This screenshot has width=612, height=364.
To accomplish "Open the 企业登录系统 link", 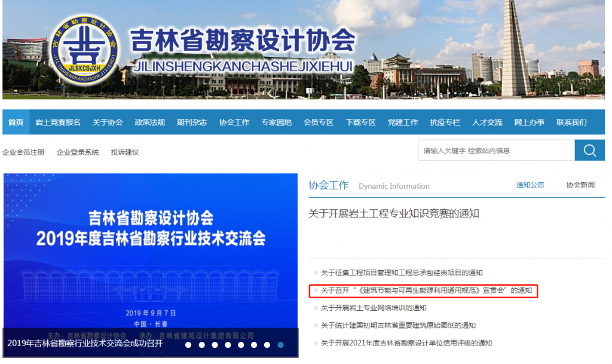I will [78, 152].
